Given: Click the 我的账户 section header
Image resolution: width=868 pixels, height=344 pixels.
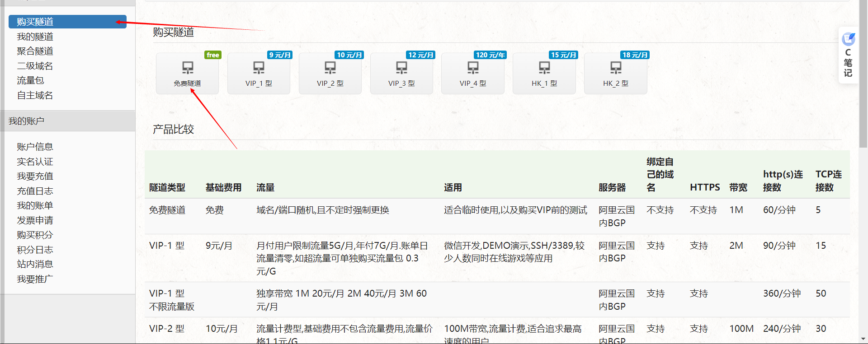Looking at the screenshot, I should (68, 121).
